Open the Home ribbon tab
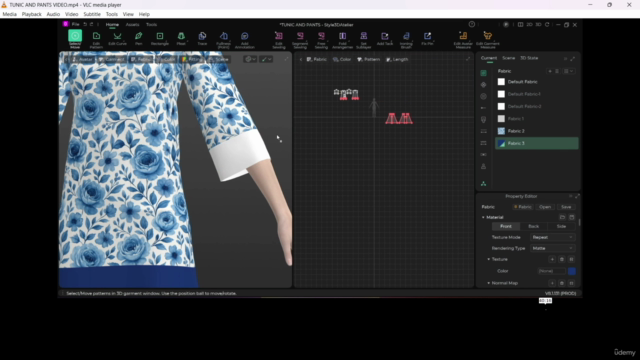The image size is (640, 360). click(x=112, y=24)
